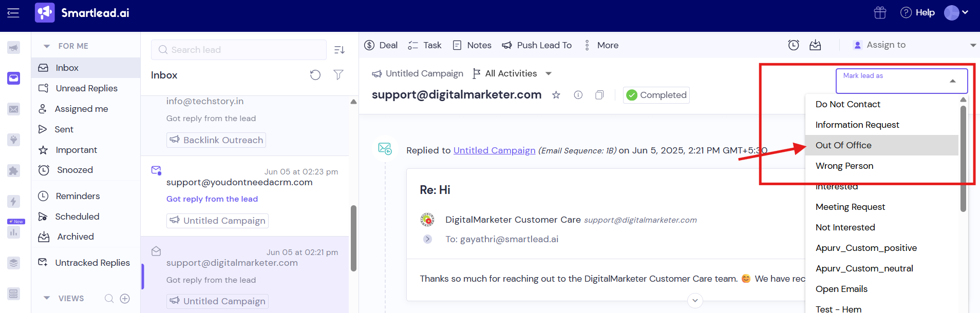Open the More options menu
Screen dimensions: 980x313
point(601,45)
